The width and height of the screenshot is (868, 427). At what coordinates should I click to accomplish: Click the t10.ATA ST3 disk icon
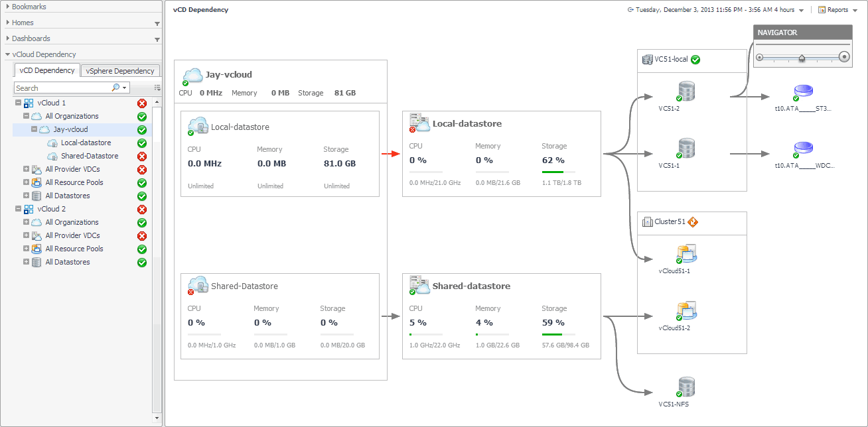pyautogui.click(x=803, y=91)
